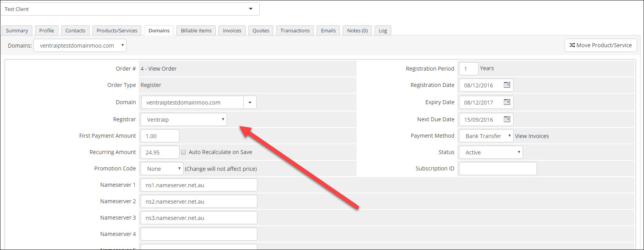
Task: Go to the Billable Items tab
Action: pos(196,30)
